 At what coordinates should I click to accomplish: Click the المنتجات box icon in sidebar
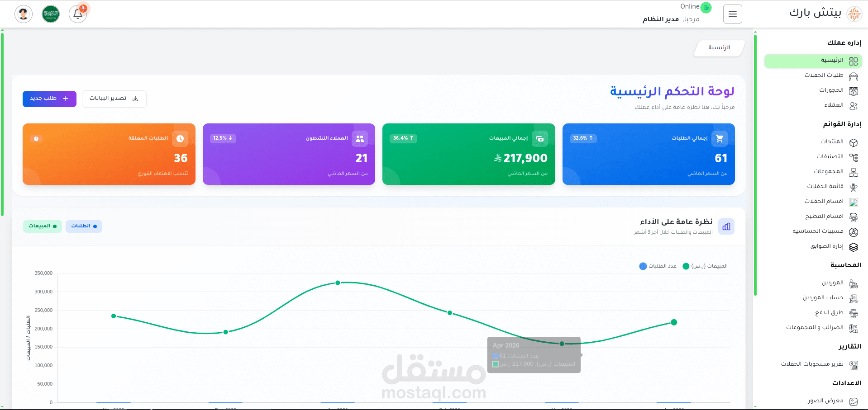854,142
